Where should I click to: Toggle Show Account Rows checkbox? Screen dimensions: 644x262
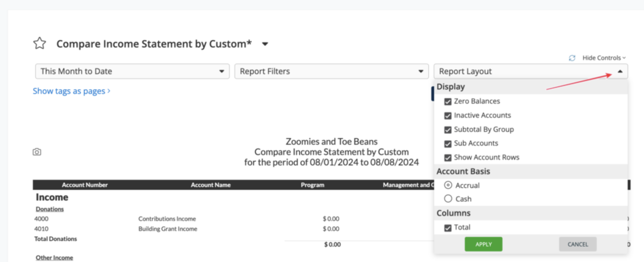pyautogui.click(x=448, y=158)
